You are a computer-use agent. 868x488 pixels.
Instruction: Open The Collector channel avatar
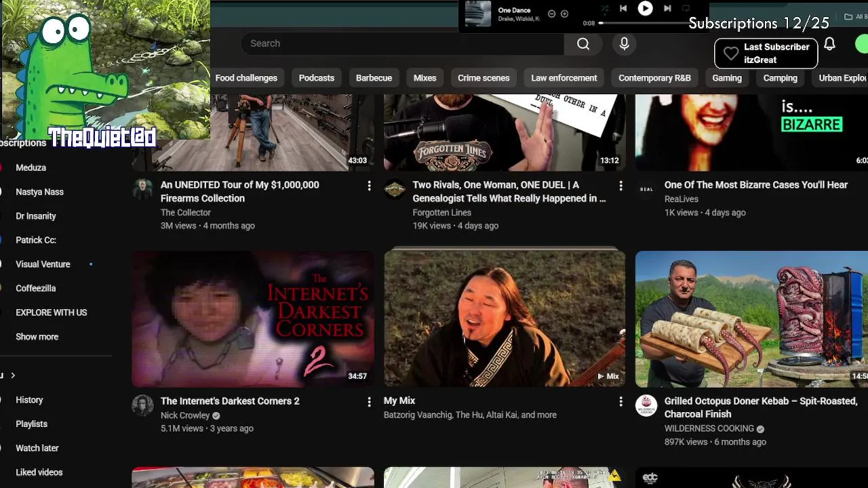142,190
